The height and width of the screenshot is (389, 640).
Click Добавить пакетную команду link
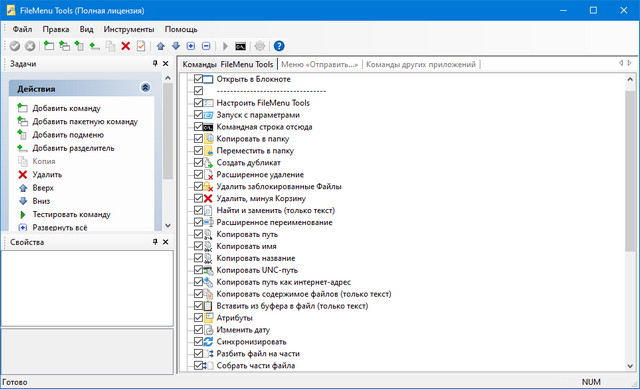(85, 122)
